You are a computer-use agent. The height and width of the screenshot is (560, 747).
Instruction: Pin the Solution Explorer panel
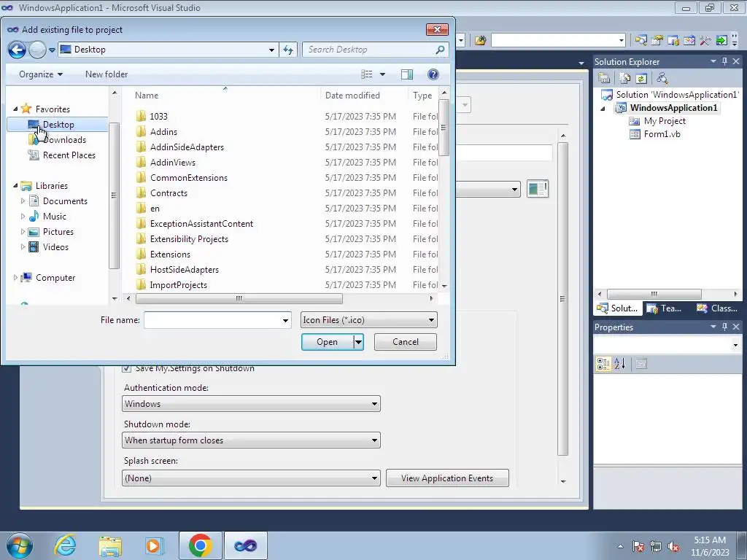click(x=724, y=61)
